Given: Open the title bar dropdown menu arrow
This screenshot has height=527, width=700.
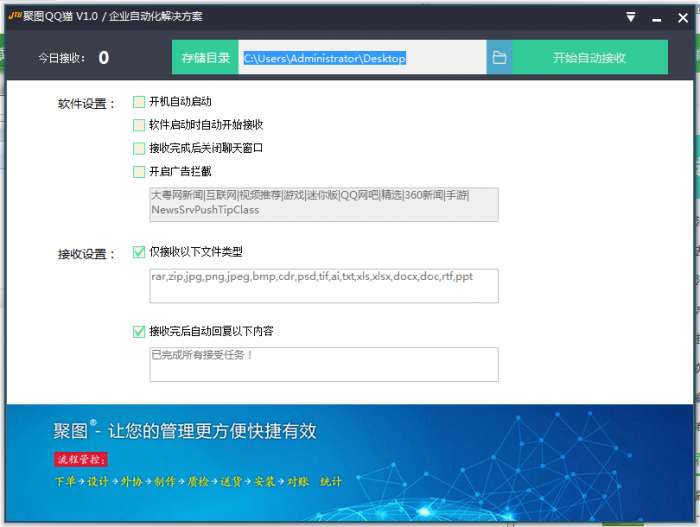Looking at the screenshot, I should coord(631,17).
